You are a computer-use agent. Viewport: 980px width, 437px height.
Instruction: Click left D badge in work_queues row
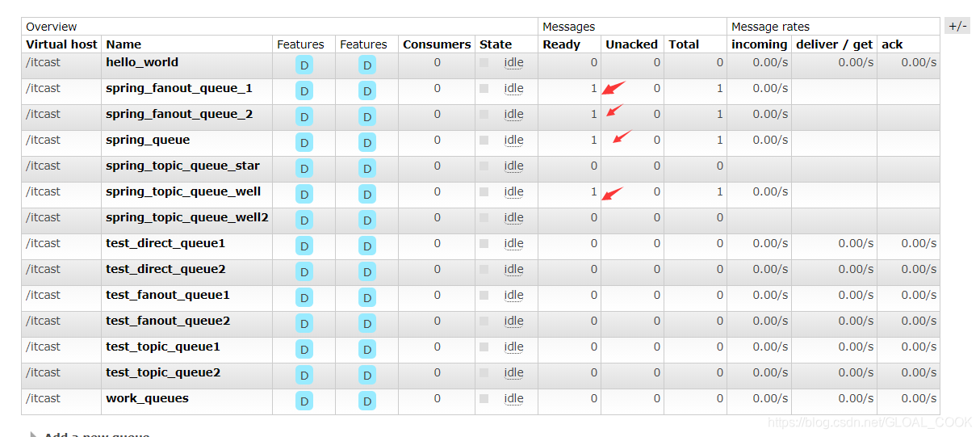[304, 401]
